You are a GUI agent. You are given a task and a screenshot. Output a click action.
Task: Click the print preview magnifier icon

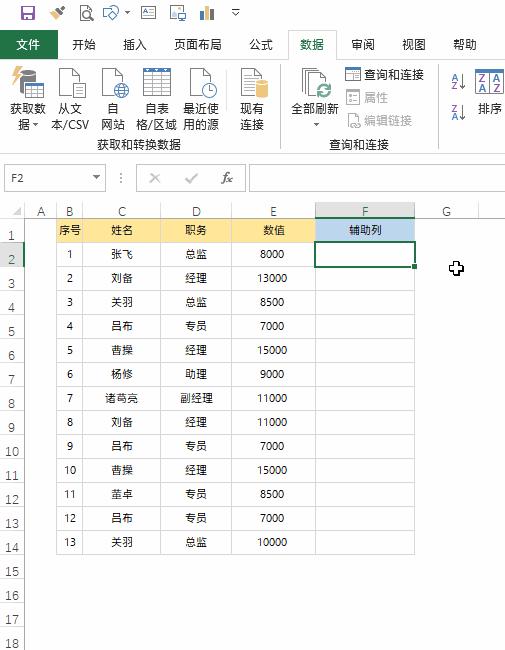tap(86, 13)
